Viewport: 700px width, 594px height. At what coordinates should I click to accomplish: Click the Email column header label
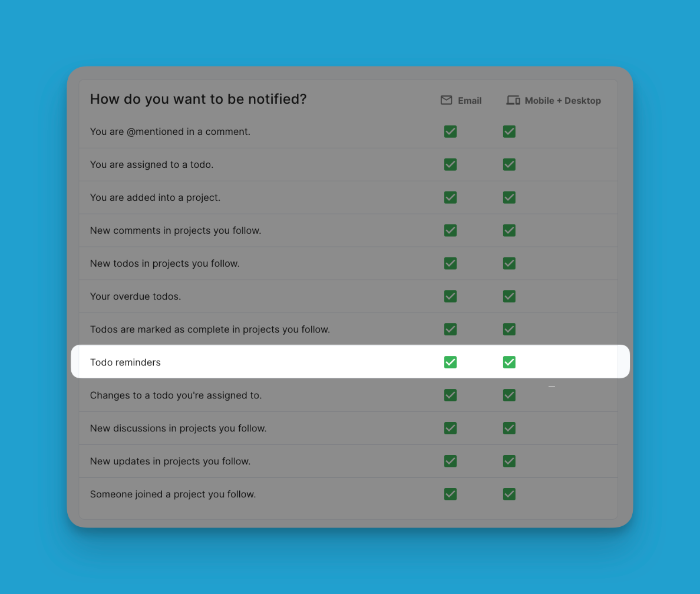click(x=470, y=101)
